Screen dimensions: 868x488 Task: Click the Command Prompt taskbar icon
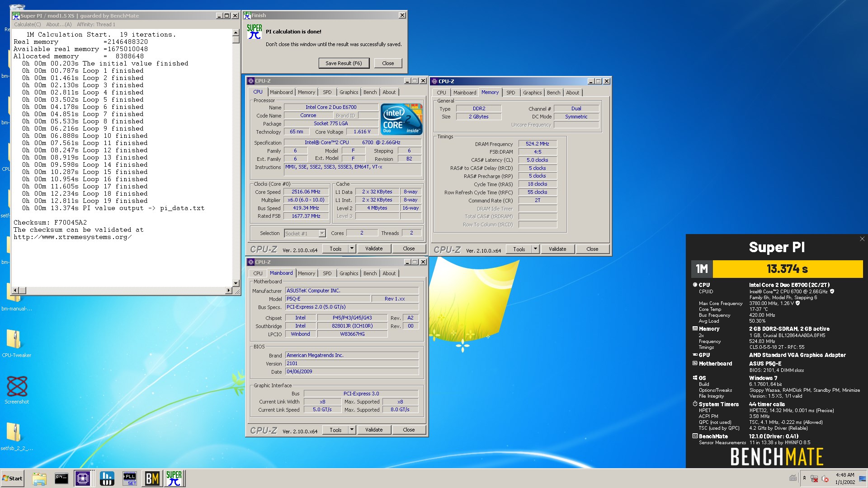(x=61, y=479)
